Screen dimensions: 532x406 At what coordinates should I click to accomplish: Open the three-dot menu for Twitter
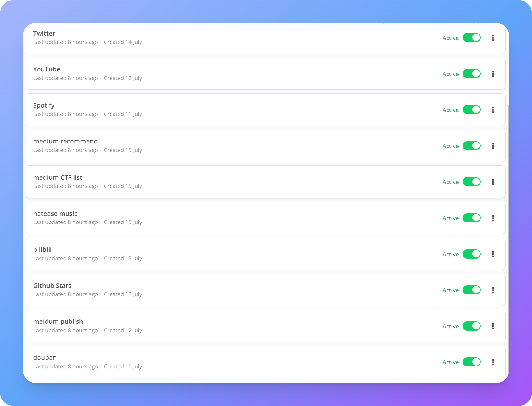(493, 38)
